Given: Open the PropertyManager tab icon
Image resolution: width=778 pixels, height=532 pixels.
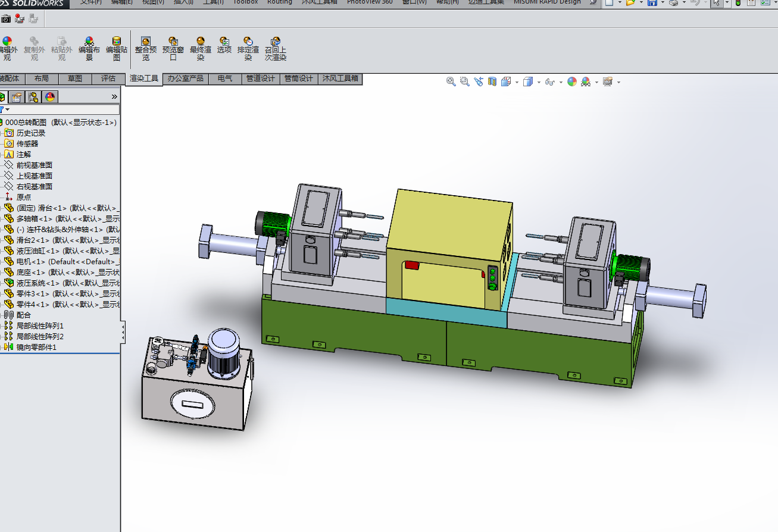Looking at the screenshot, I should 17,96.
